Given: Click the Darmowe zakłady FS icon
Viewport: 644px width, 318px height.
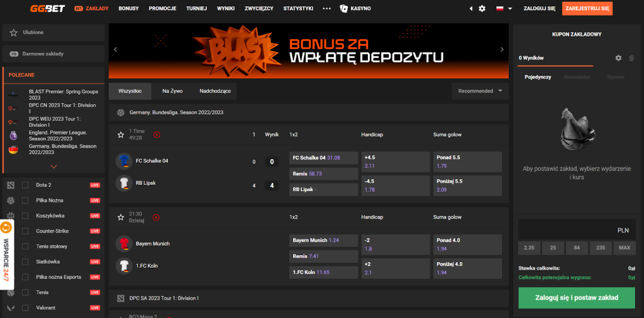Looking at the screenshot, I should point(14,54).
